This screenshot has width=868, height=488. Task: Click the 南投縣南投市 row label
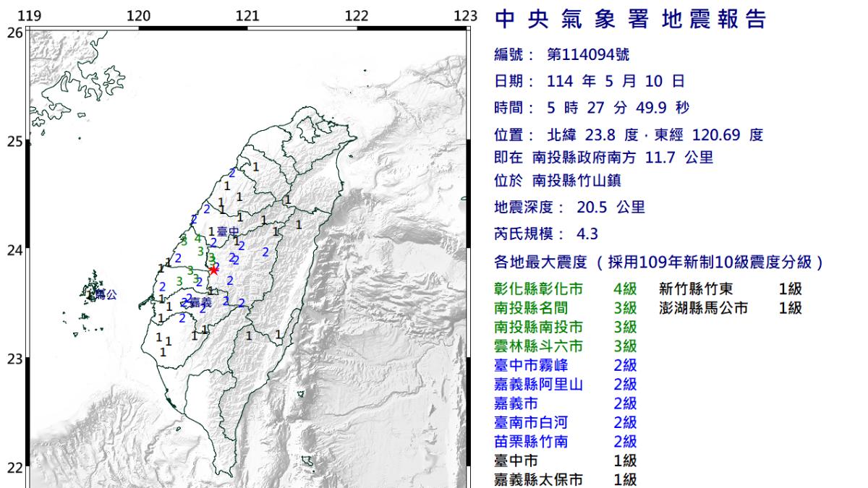[x=539, y=327]
